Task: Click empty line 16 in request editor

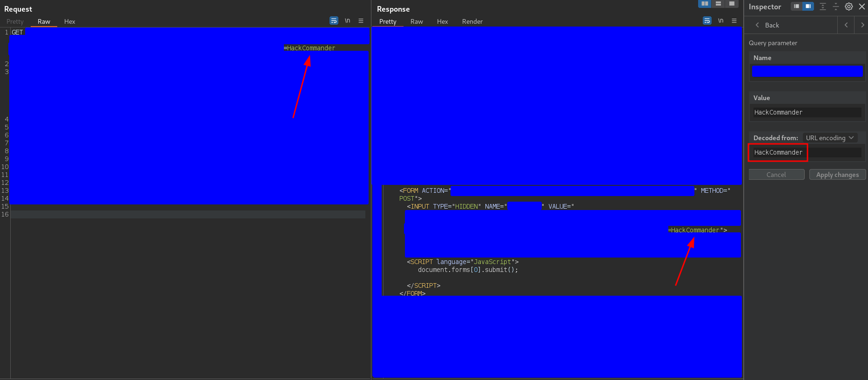Action: [188, 214]
